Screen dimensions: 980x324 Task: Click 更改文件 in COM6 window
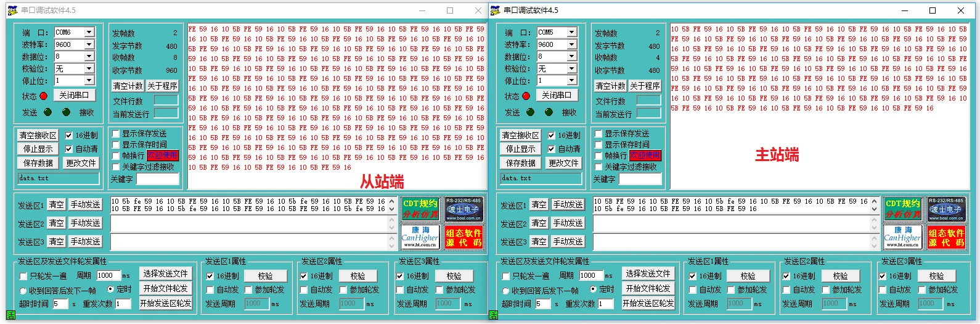pyautogui.click(x=81, y=163)
